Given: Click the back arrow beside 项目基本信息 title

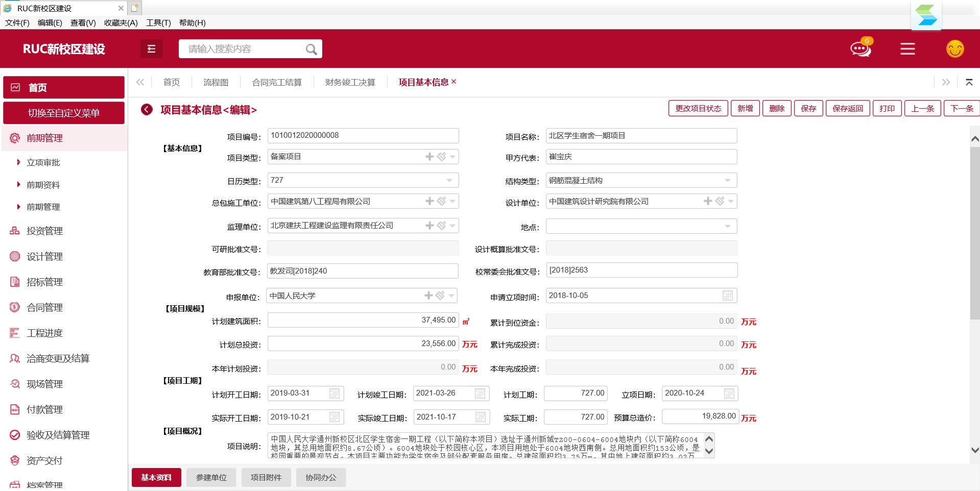Looking at the screenshot, I should point(147,110).
